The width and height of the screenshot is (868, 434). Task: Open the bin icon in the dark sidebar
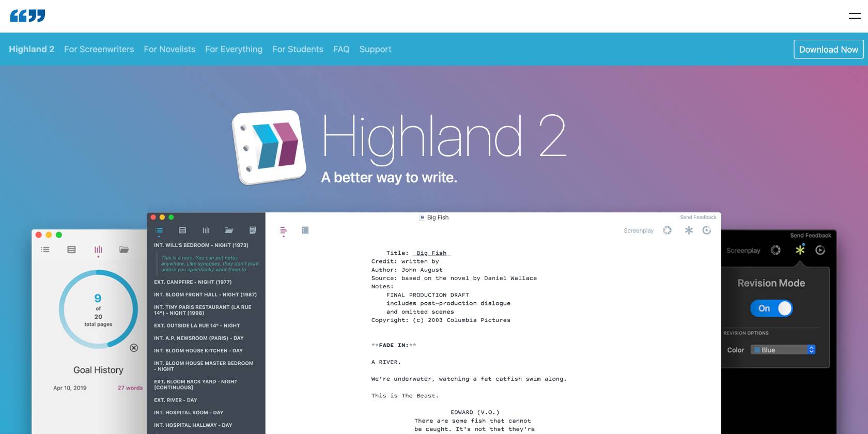tap(182, 230)
